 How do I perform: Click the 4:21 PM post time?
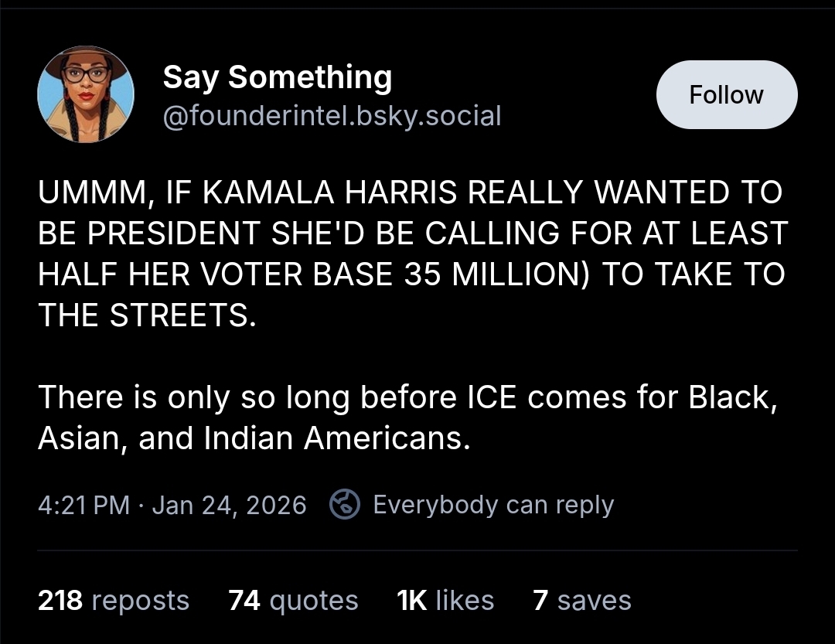pyautogui.click(x=83, y=505)
